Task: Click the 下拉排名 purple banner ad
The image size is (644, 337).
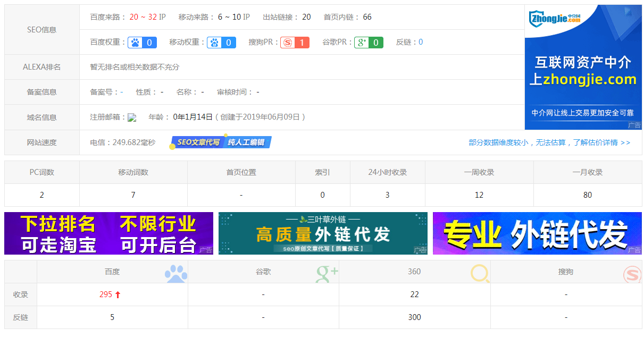Action: 108,233
